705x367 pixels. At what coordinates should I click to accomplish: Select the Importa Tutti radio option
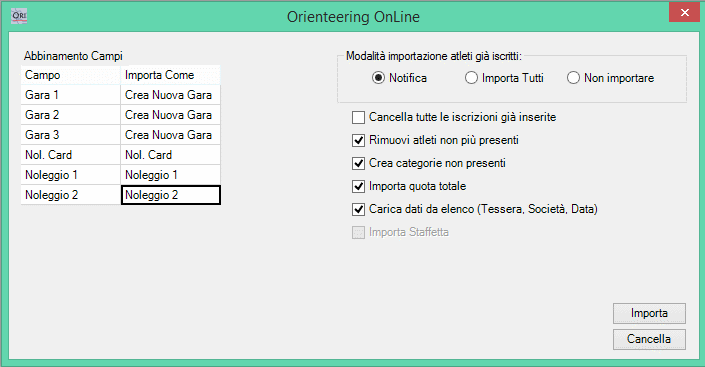pyautogui.click(x=471, y=78)
